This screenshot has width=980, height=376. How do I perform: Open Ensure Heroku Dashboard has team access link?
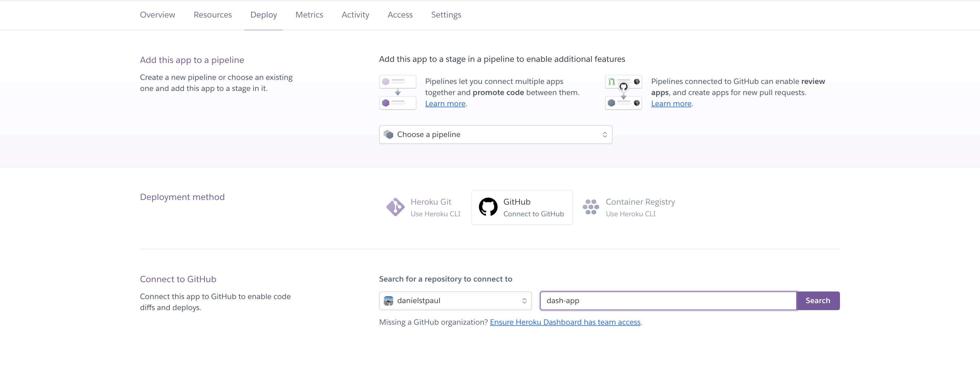[565, 322]
